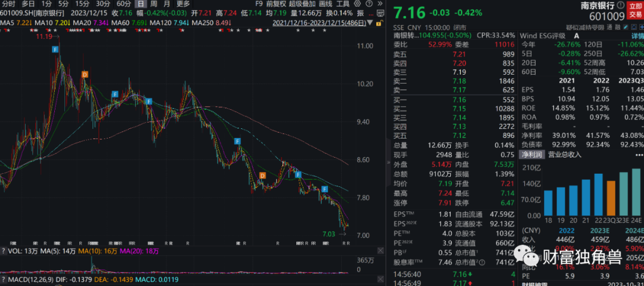The width and height of the screenshot is (644, 286).
Task: Click the D dividend marker near the 7.80 level
Action: pyautogui.click(x=262, y=176)
